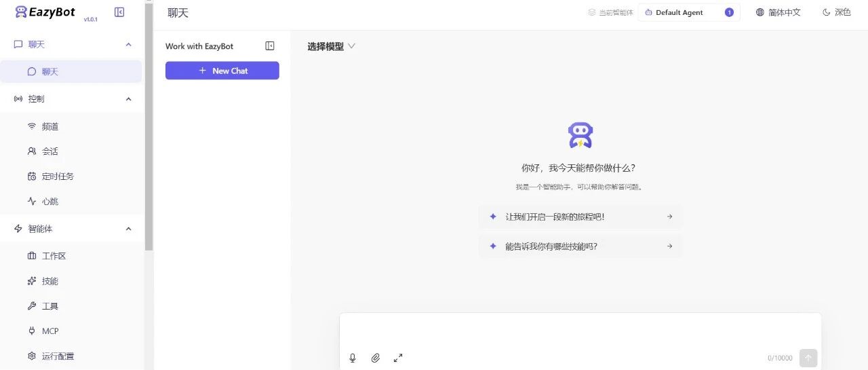868x370 pixels.
Task: Start a New Chat
Action: coord(222,71)
